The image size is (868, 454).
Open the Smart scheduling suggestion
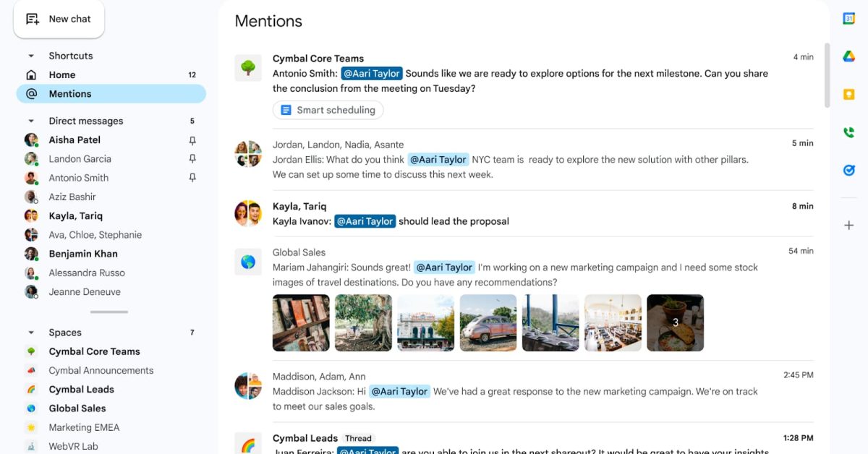tap(328, 110)
